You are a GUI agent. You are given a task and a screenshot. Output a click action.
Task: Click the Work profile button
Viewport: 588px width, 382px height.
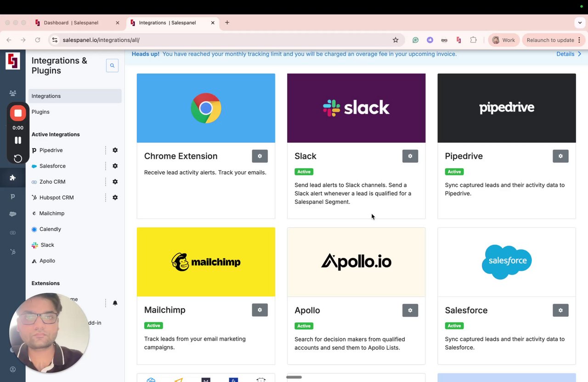tap(503, 40)
